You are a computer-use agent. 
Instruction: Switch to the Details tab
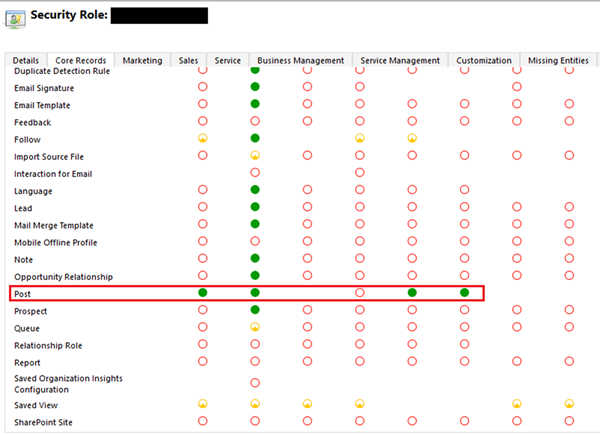coord(26,61)
